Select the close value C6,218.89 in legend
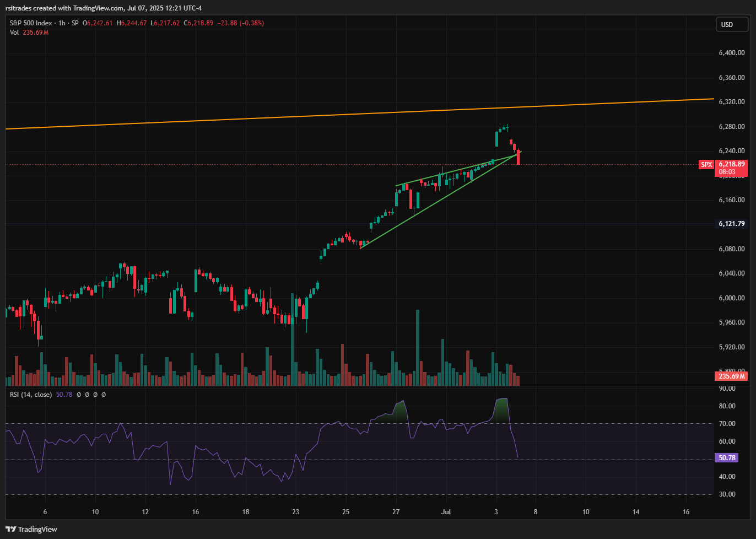This screenshot has height=539, width=756. click(x=198, y=23)
